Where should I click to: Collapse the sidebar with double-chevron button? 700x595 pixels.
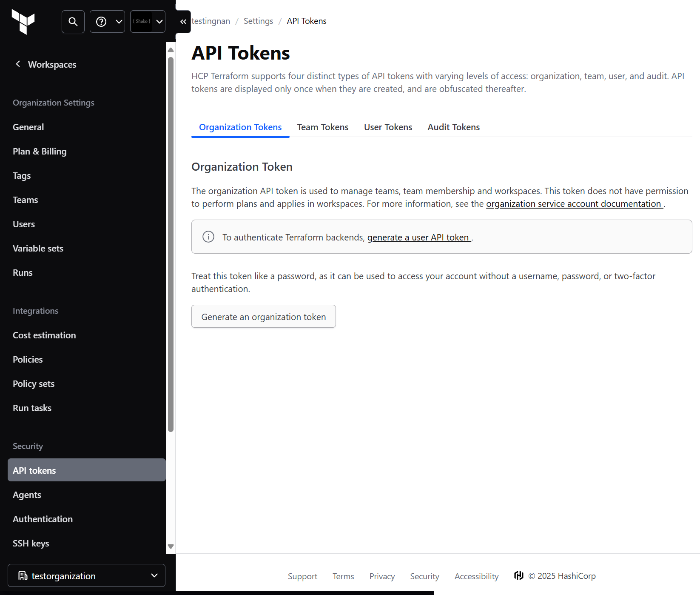click(x=183, y=22)
